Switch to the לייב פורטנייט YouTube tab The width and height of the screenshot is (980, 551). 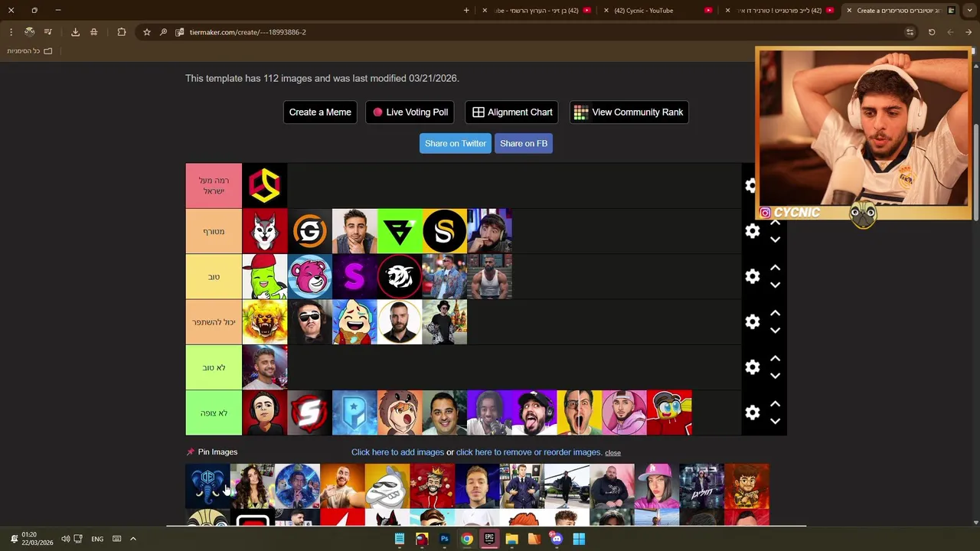(x=781, y=11)
